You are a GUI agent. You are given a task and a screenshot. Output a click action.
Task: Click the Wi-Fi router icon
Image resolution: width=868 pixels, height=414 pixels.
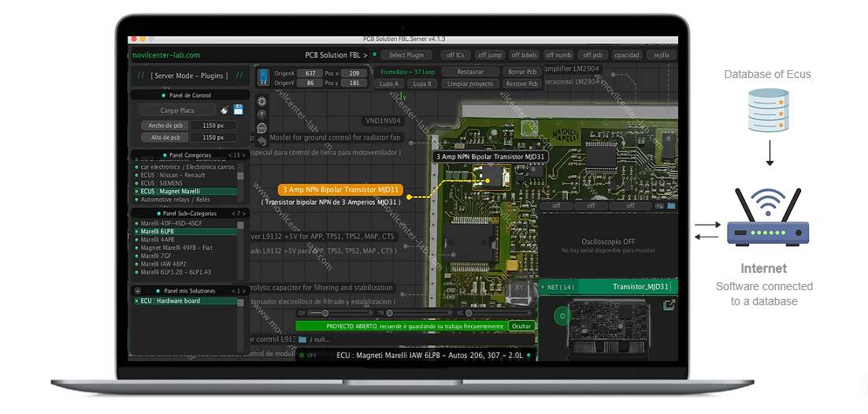click(768, 218)
